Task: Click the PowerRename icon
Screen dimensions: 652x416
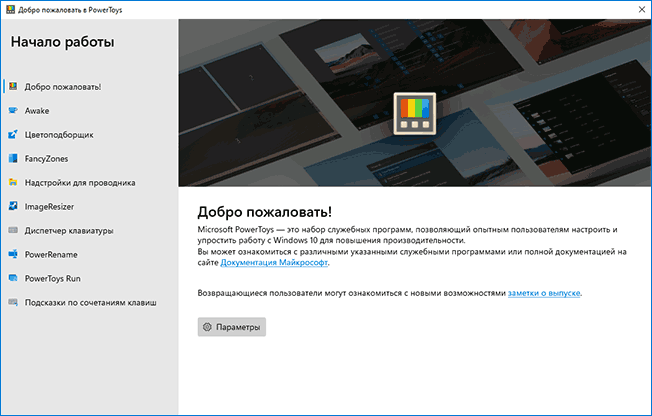Action: click(x=13, y=254)
